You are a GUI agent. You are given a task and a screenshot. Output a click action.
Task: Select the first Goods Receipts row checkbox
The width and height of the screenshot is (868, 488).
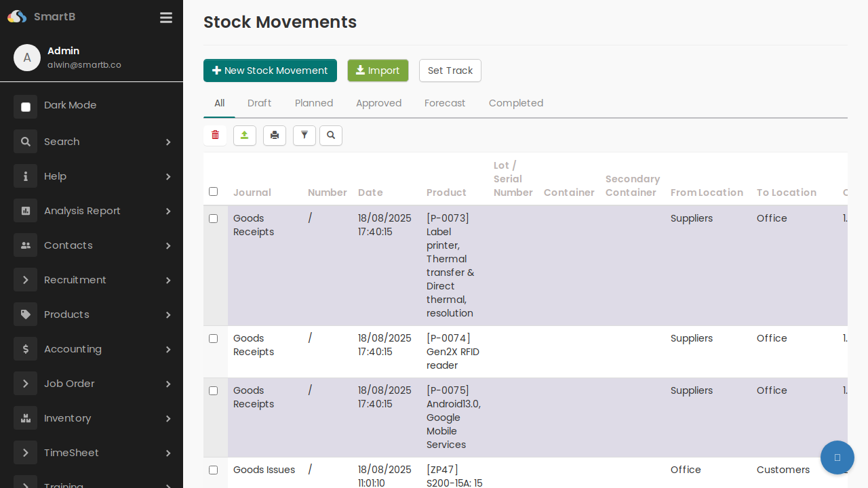[x=213, y=218]
